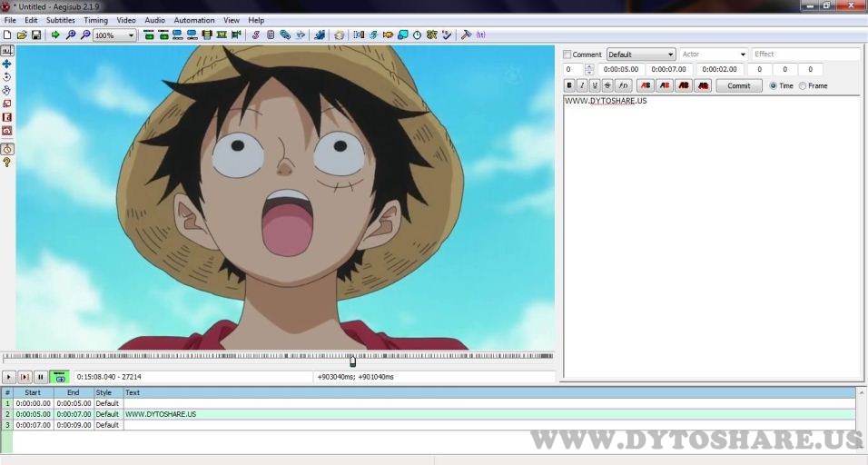Open the Audio menu
868x465 pixels.
click(155, 20)
